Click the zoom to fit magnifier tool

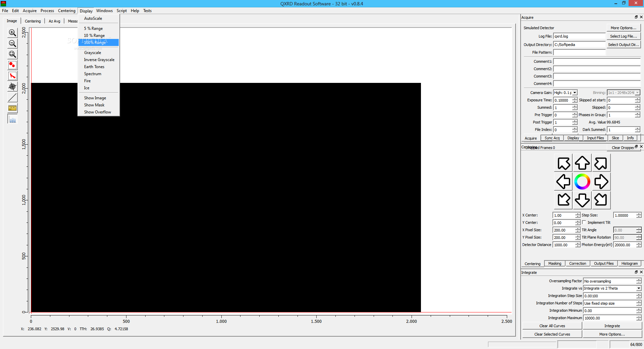click(x=12, y=54)
